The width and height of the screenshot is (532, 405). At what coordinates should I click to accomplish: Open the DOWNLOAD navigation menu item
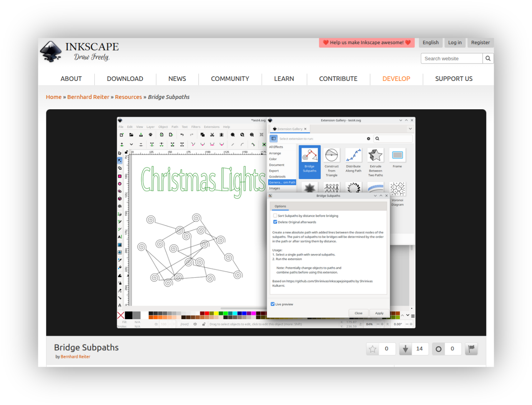[x=125, y=79]
